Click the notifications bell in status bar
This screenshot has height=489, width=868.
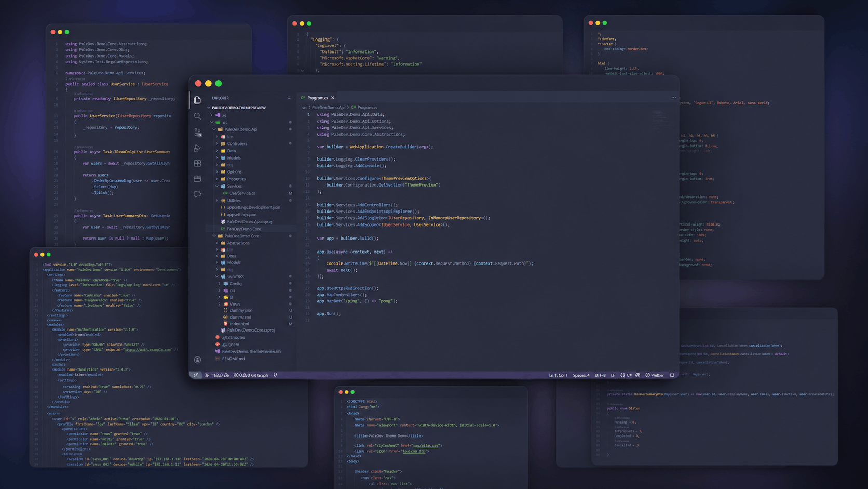pyautogui.click(x=672, y=375)
